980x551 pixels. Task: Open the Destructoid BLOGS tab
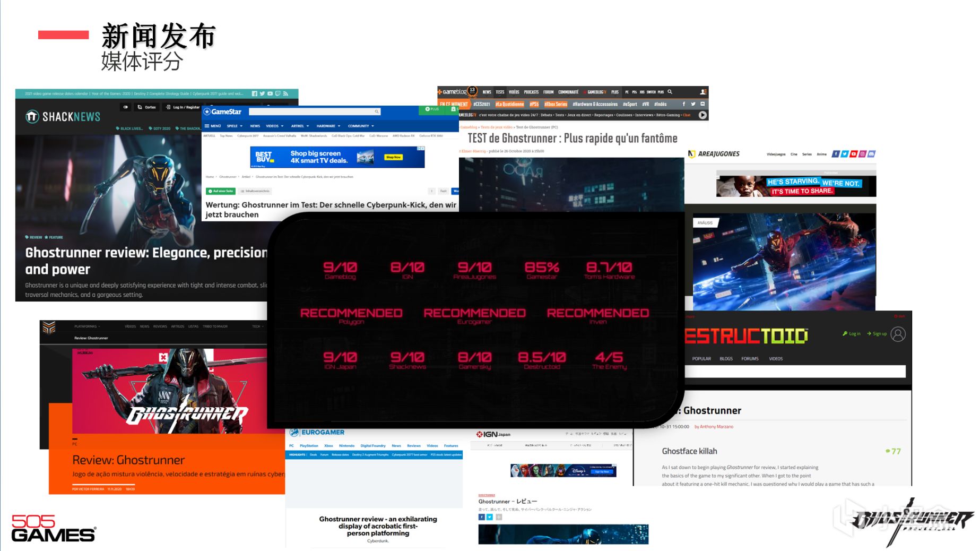pyautogui.click(x=726, y=359)
